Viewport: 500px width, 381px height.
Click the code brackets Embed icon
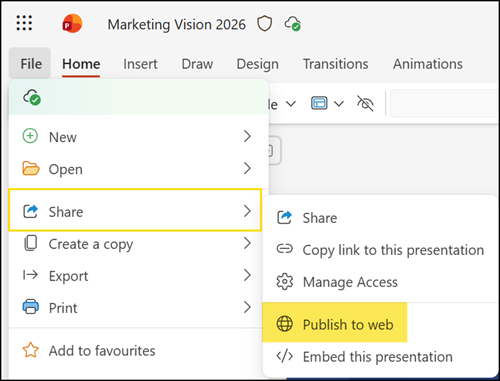[x=285, y=356]
